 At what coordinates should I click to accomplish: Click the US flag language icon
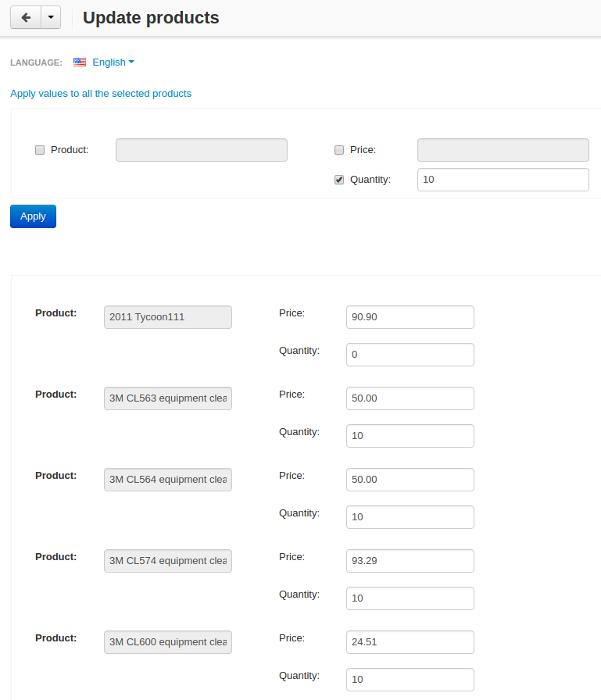point(80,62)
